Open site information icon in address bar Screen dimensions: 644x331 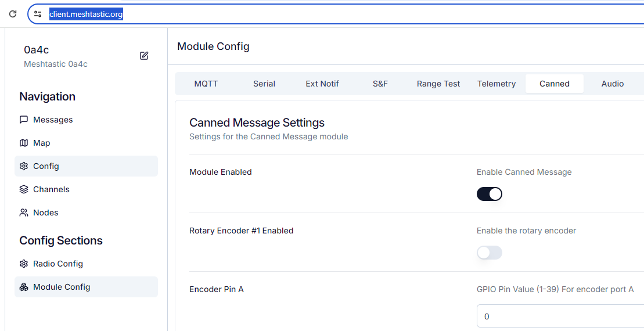click(38, 14)
